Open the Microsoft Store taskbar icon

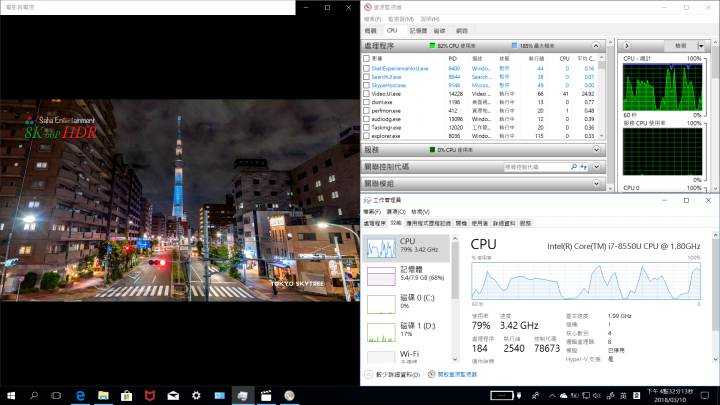pyautogui.click(x=126, y=395)
